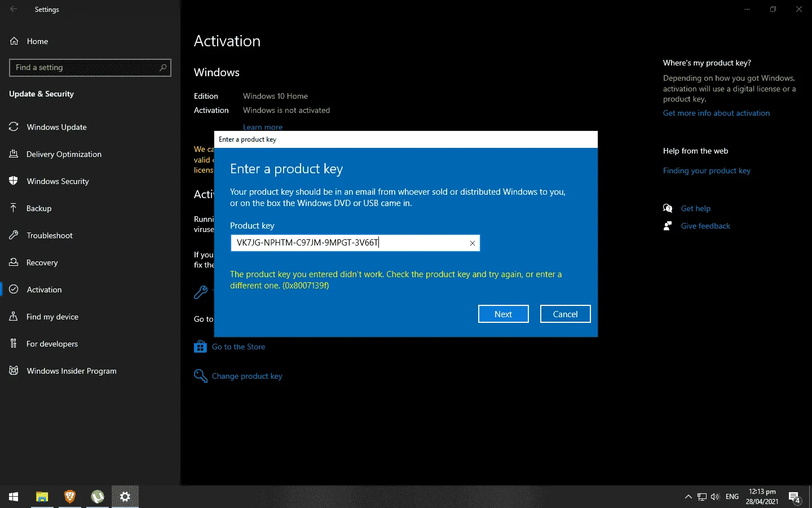Screen dimensions: 812x508
Task: Open Get more info about activation
Action: pos(716,113)
